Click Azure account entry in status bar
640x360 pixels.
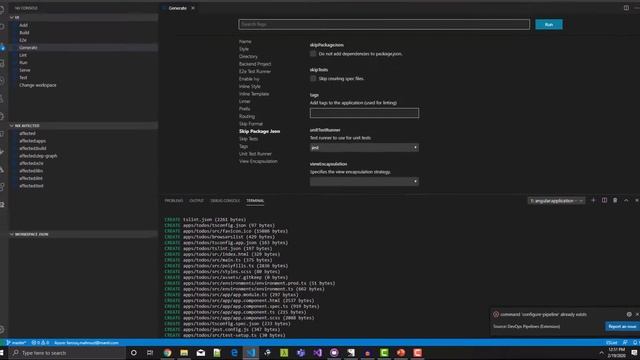pos(86,343)
